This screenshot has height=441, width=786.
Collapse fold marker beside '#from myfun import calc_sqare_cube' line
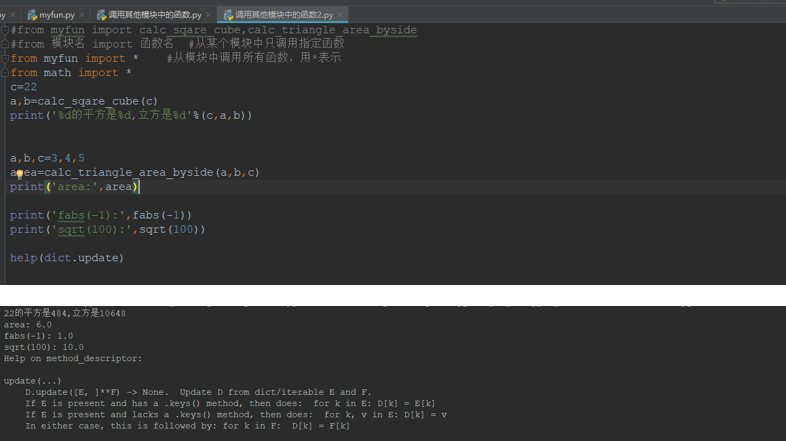(x=5, y=30)
